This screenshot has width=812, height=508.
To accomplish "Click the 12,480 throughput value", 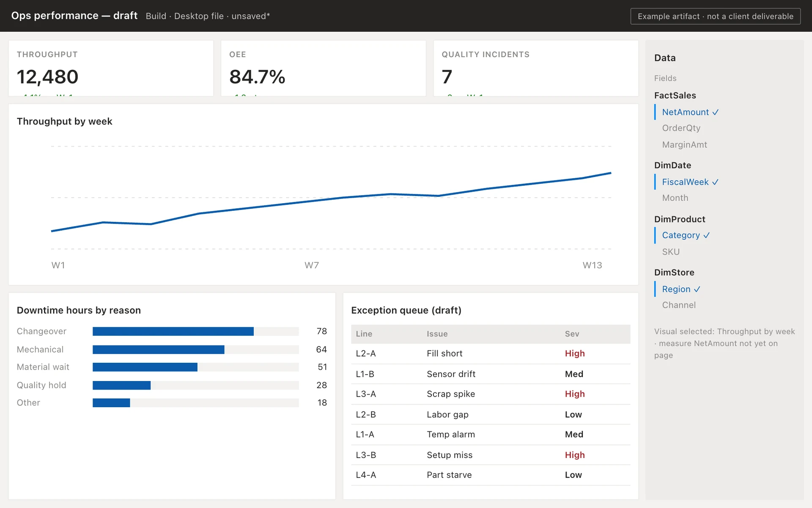I will [47, 77].
